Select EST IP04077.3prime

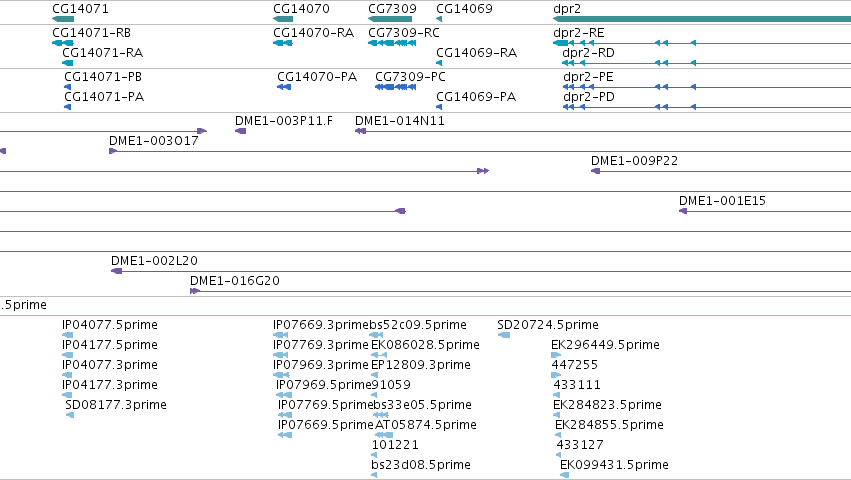(110, 365)
